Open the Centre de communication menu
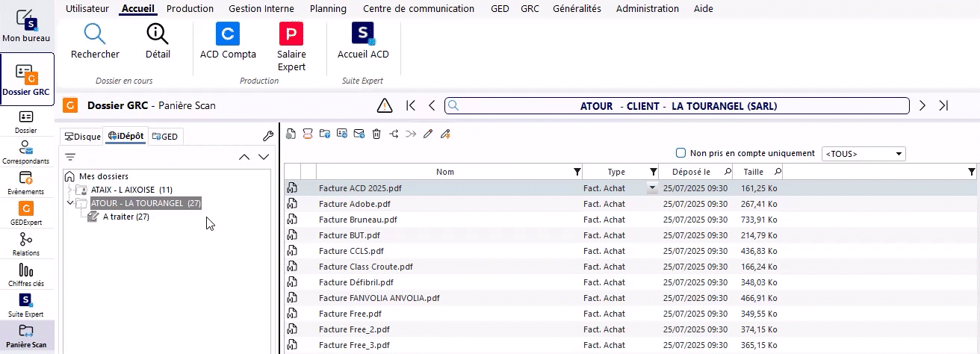Viewport: 980px width, 354px height. [x=418, y=9]
